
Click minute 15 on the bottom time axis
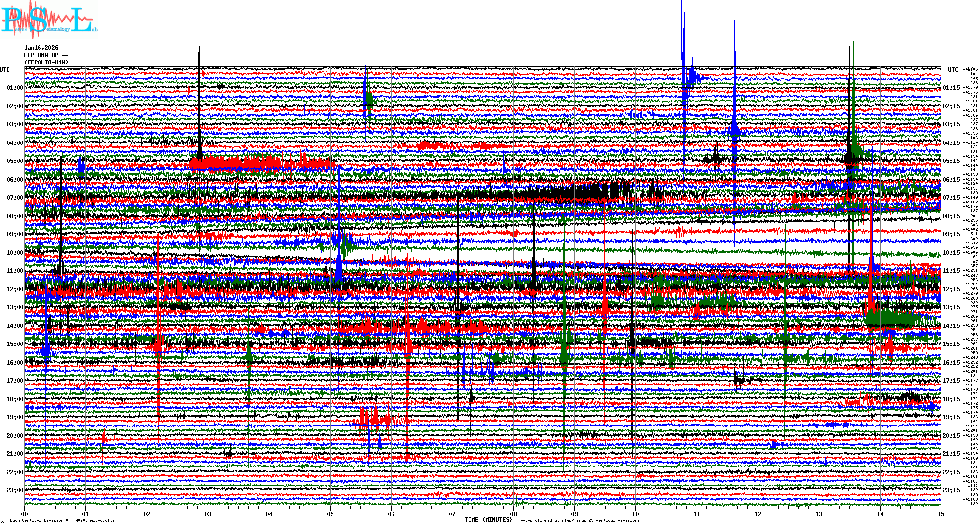(x=941, y=514)
